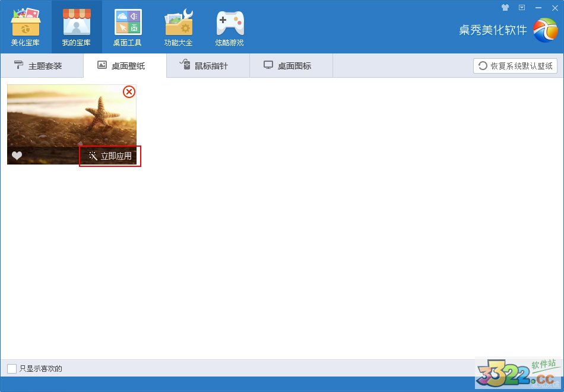Select the 我的宝库 section
564x392 pixels.
click(77, 27)
